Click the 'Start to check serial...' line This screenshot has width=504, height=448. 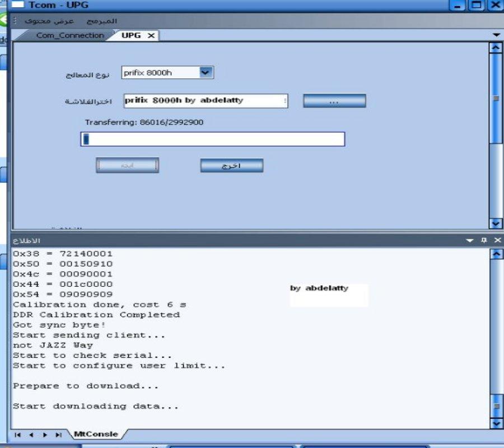point(92,356)
